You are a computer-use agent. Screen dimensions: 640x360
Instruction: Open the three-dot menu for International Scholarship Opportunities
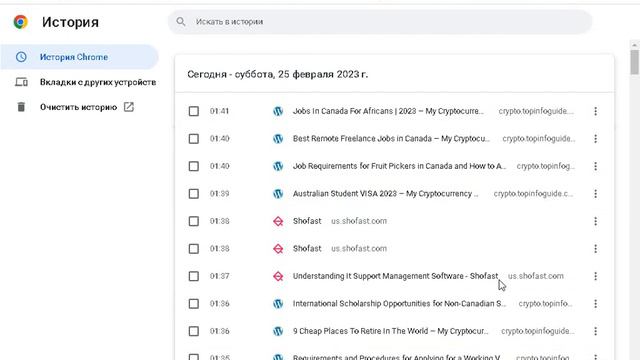[x=596, y=304]
